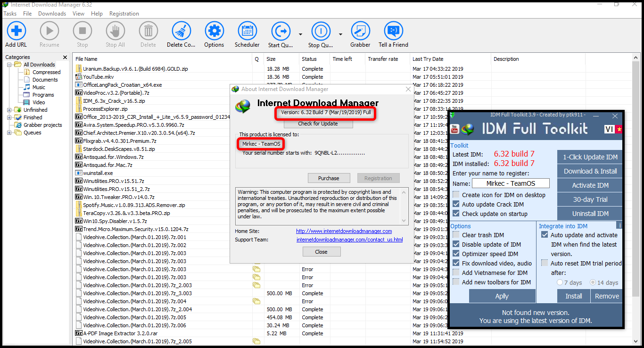This screenshot has width=644, height=348.
Task: Click the YouTube icon in IDM Full Toolkit
Action: (x=455, y=129)
